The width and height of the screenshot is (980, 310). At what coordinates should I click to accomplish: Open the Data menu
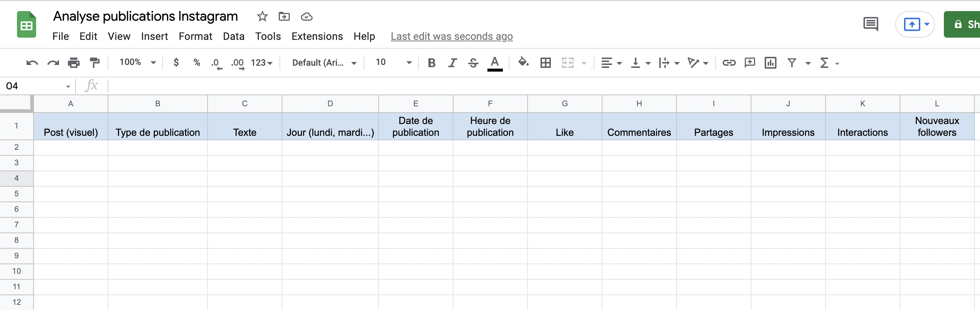[x=234, y=36]
